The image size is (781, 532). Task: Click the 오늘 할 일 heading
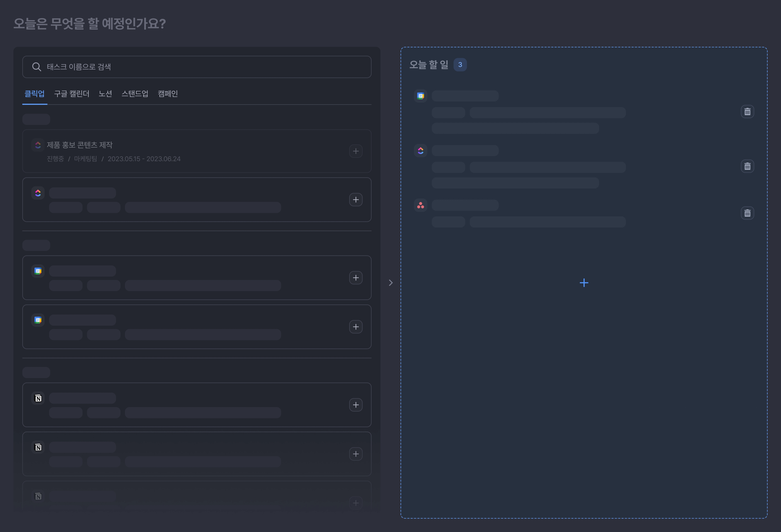[x=429, y=65]
